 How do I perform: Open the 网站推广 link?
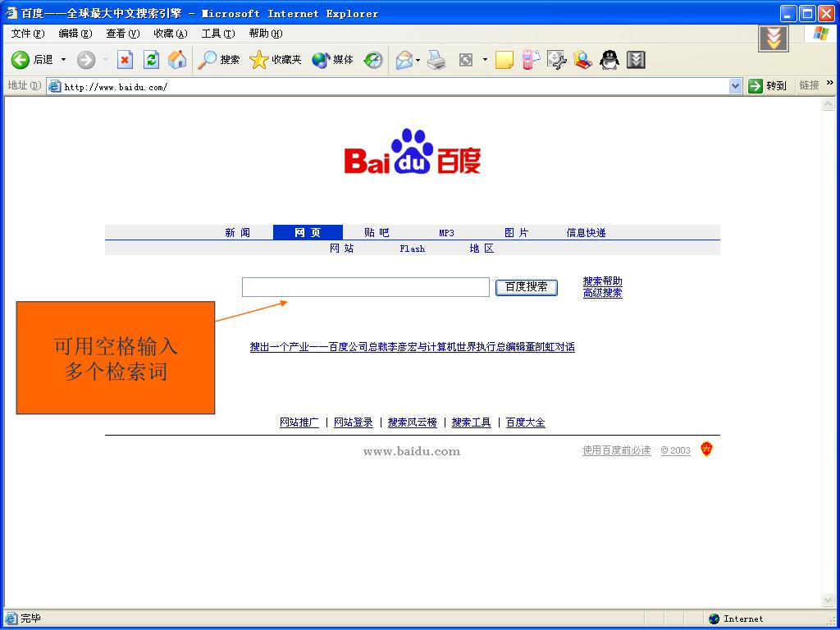(x=299, y=422)
